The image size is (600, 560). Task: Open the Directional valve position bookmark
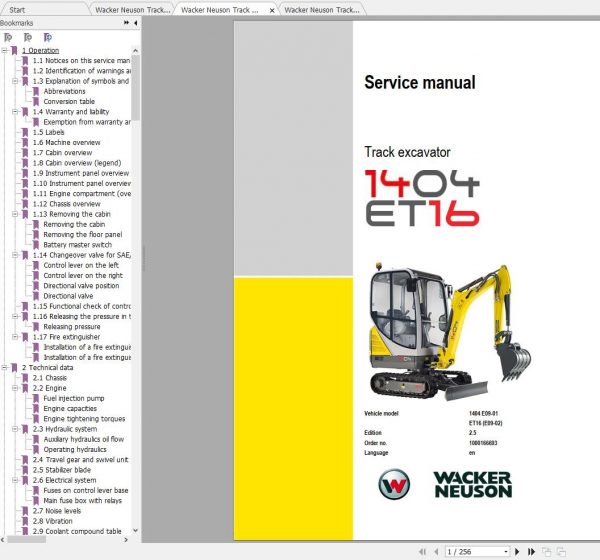81,286
